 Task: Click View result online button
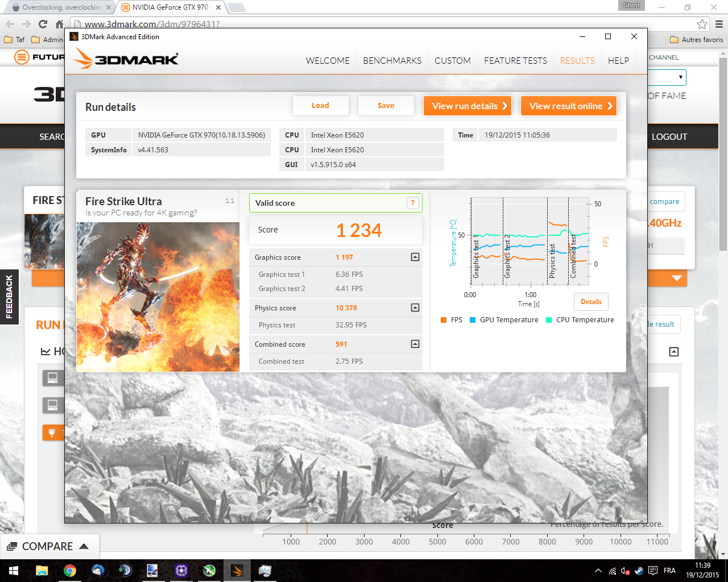[569, 106]
